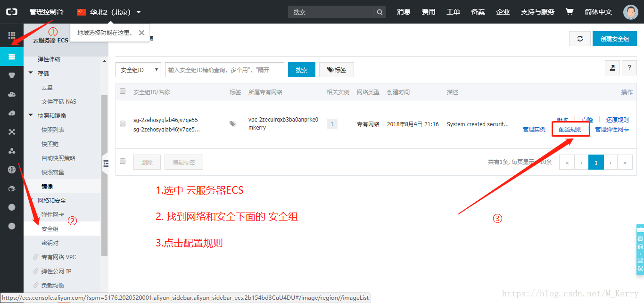Click the cloud upload sidebar icon
Screen dimensions: 644x303
pyautogui.click(x=12, y=113)
